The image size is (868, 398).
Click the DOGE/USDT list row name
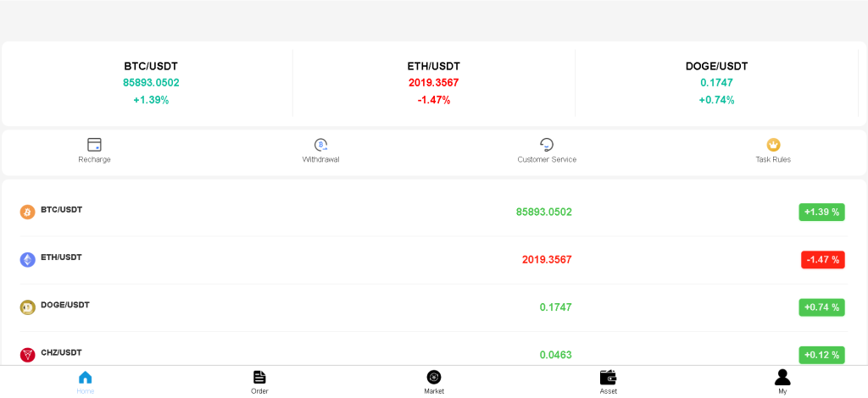65,305
